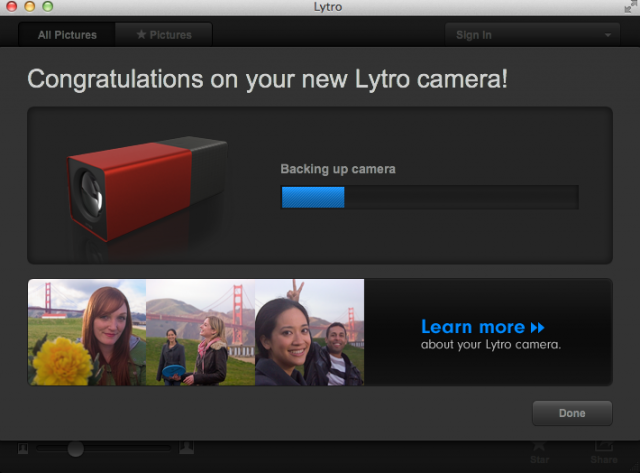Zoom the window with the green button

[x=48, y=6]
